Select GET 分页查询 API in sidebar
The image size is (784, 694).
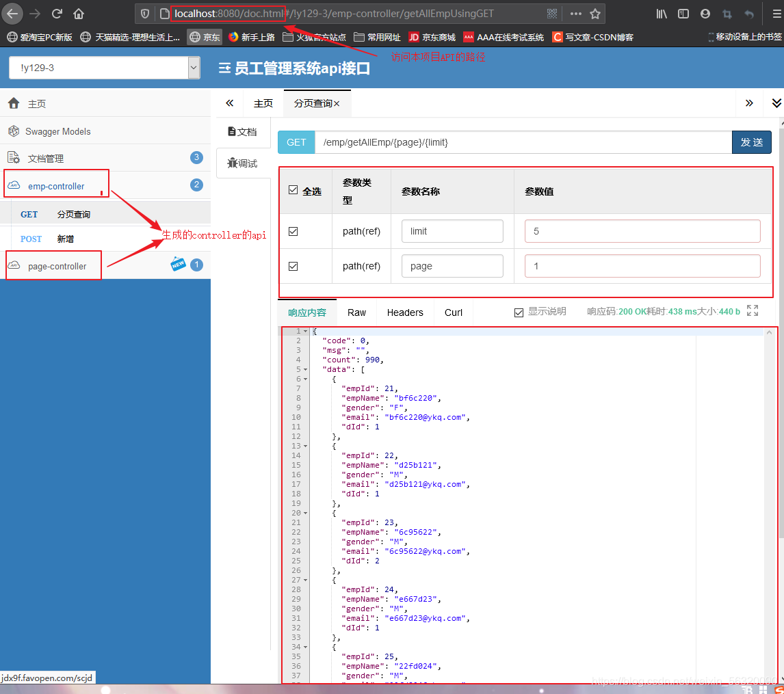click(x=105, y=214)
